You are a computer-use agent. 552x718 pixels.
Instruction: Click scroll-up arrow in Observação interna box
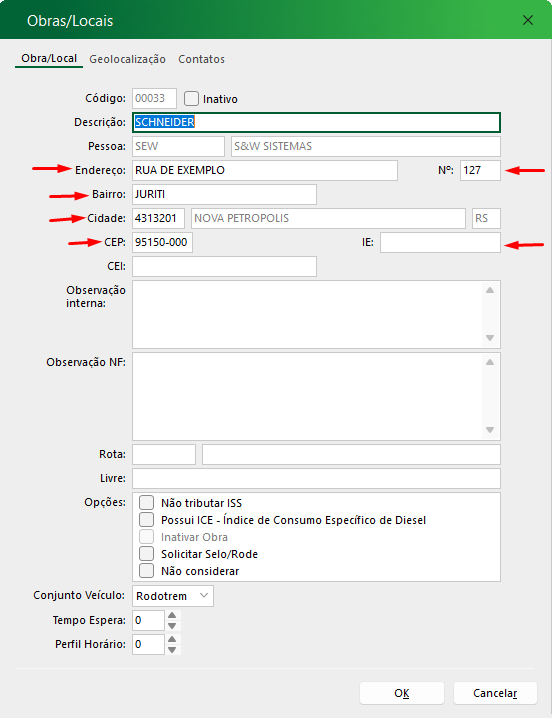coord(490,290)
